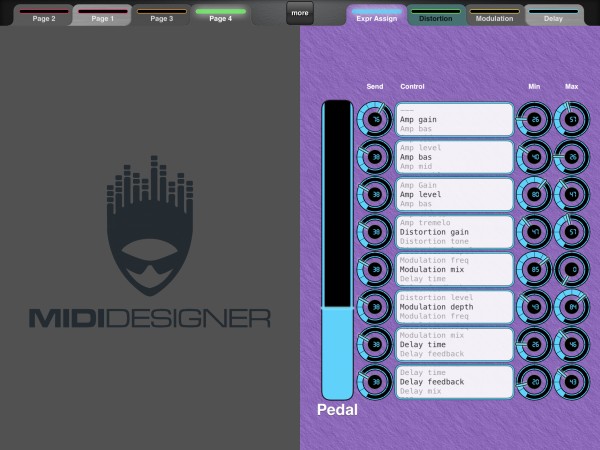Click the Min knob in Distortion gain row
Image resolution: width=600 pixels, height=450 pixels.
point(534,232)
